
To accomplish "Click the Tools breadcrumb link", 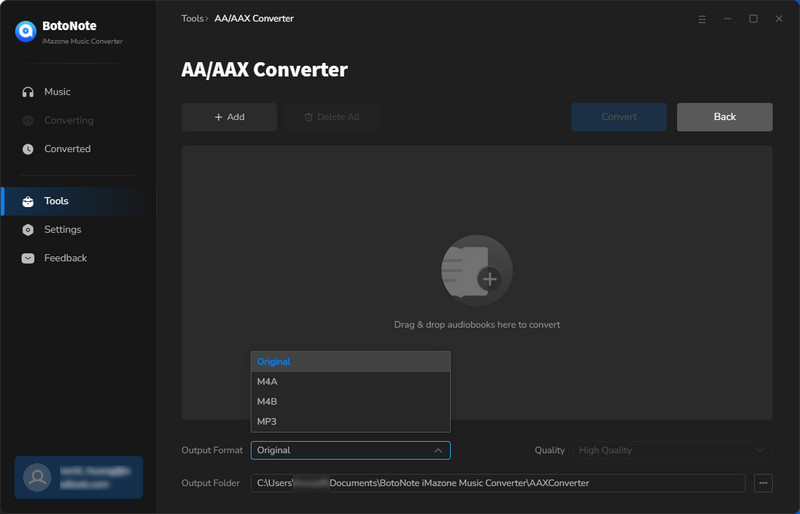I will [192, 18].
